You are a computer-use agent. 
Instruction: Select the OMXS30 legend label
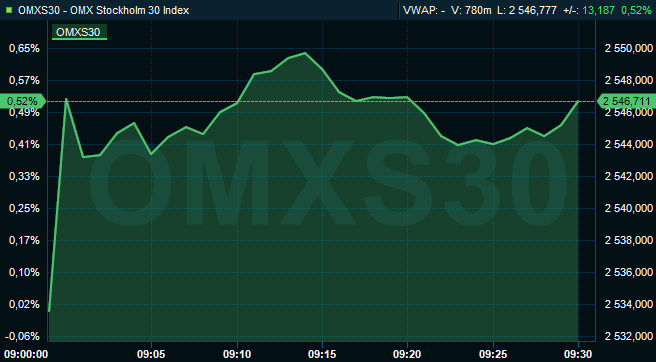(79, 32)
